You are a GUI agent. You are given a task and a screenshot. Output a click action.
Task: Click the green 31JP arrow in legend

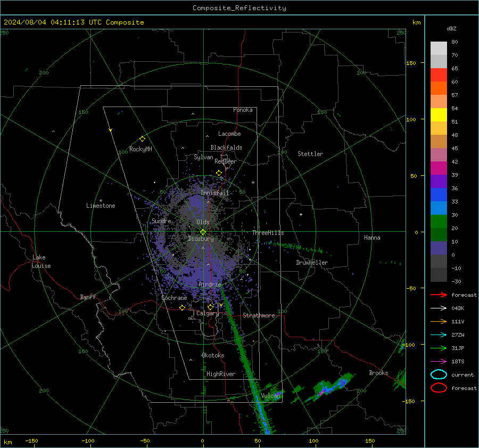pyautogui.click(x=439, y=348)
